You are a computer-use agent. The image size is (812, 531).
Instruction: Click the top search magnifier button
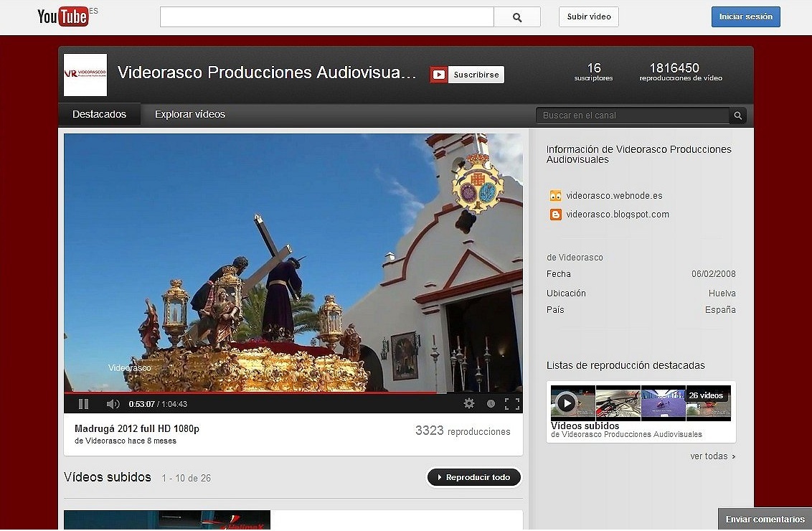tap(517, 17)
